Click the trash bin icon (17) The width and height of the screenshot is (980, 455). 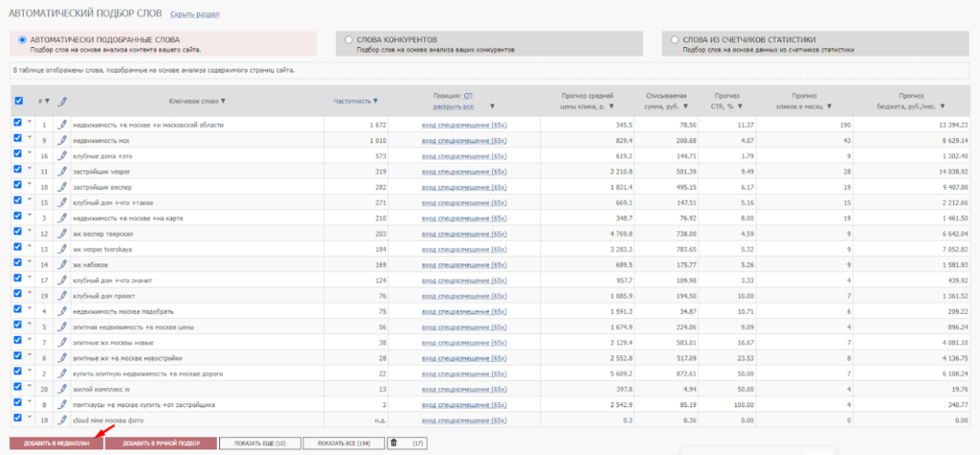coord(393,444)
